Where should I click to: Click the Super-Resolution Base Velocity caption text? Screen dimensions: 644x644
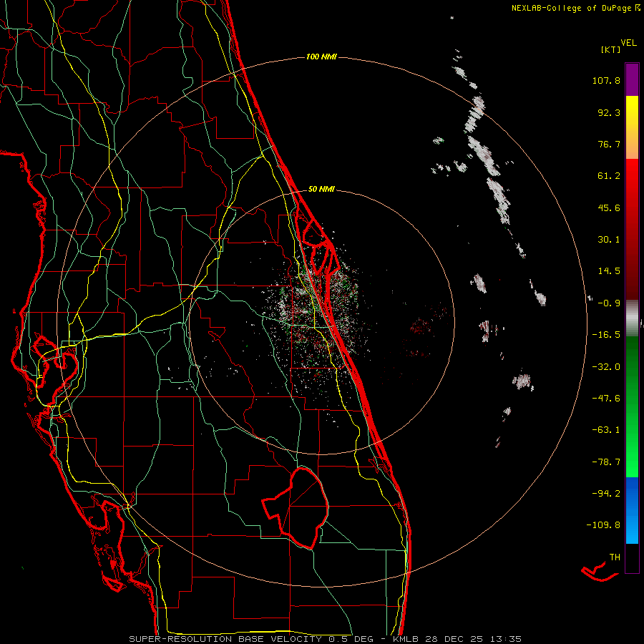pyautogui.click(x=326, y=639)
